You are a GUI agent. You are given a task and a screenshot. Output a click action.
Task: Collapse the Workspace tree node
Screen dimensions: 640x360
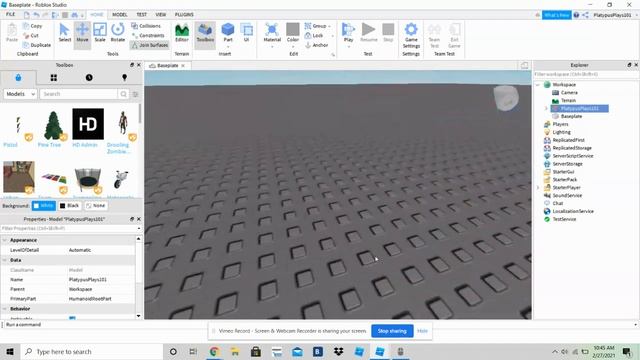coord(538,84)
